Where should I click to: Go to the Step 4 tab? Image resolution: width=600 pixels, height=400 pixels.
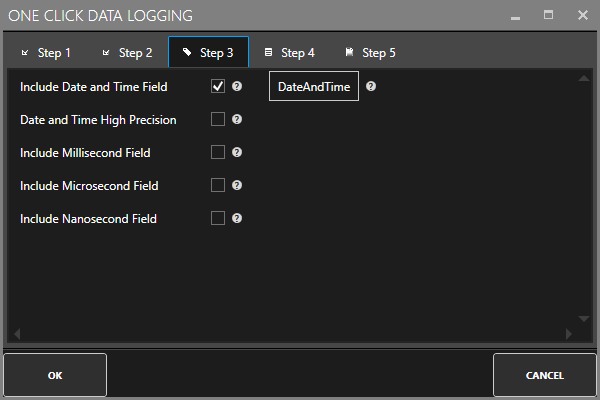pyautogui.click(x=289, y=53)
